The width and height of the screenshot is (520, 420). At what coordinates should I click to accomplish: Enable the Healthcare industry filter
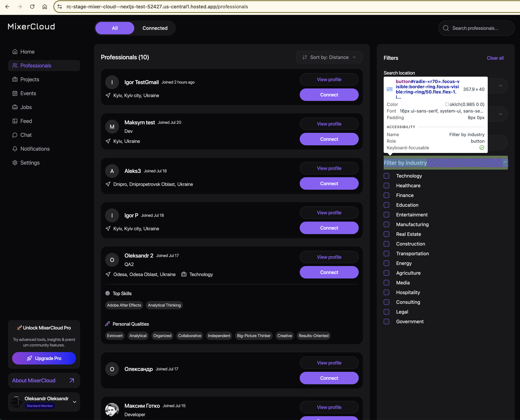click(x=386, y=186)
